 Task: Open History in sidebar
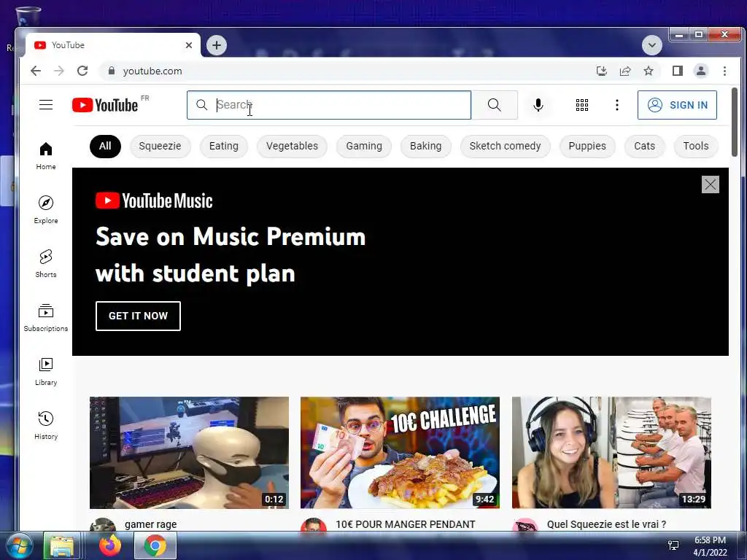(46, 425)
